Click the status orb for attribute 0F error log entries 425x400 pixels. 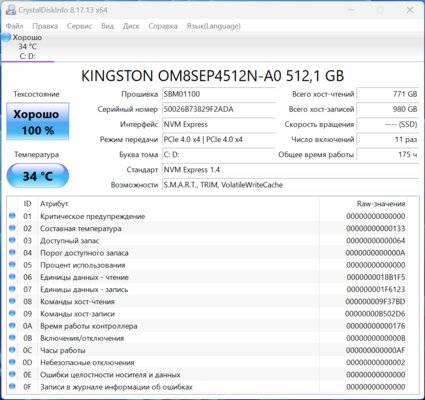(x=12, y=386)
